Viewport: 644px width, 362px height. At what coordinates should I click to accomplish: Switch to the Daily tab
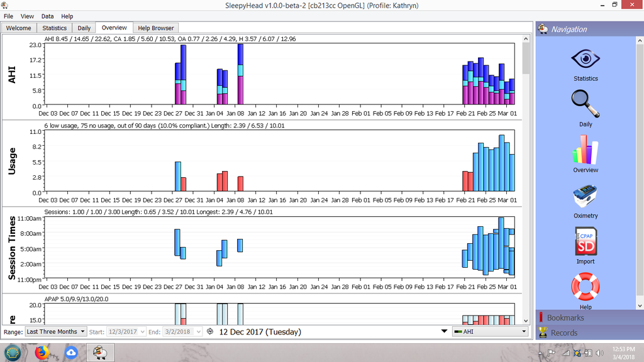(x=84, y=28)
